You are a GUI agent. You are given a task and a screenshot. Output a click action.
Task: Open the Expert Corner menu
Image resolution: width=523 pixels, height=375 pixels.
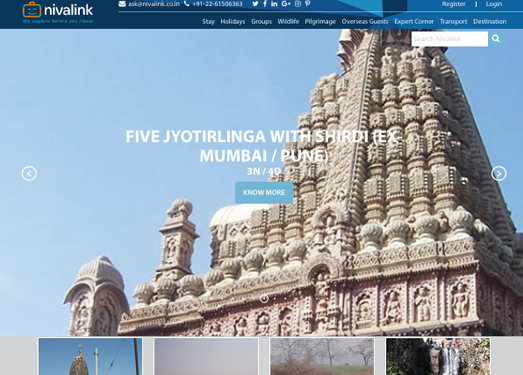pos(414,22)
